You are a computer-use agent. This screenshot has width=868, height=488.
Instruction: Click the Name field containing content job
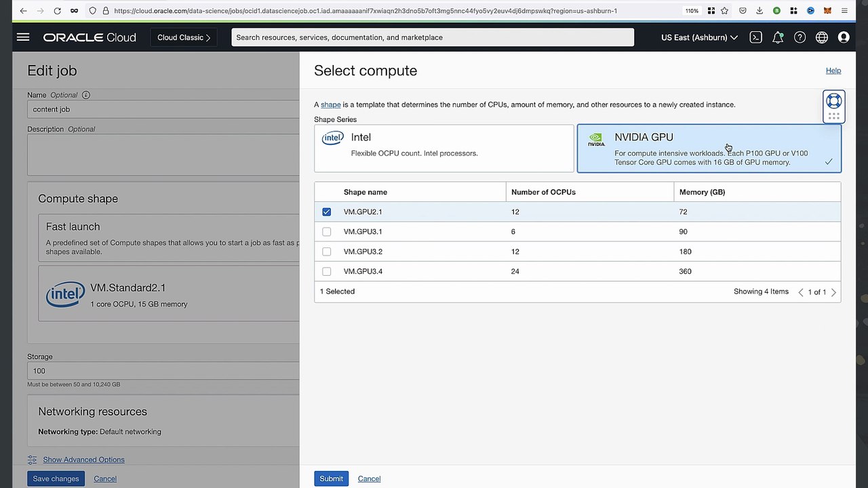163,109
